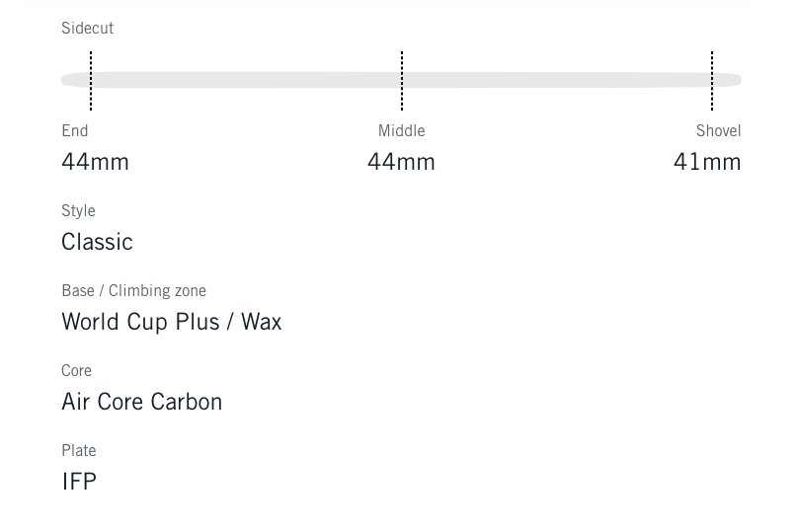Click the Sidecut heading label

pos(87,29)
